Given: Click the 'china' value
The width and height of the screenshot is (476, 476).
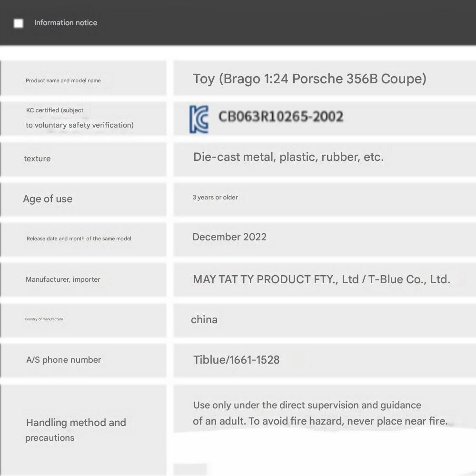Looking at the screenshot, I should 204,319.
